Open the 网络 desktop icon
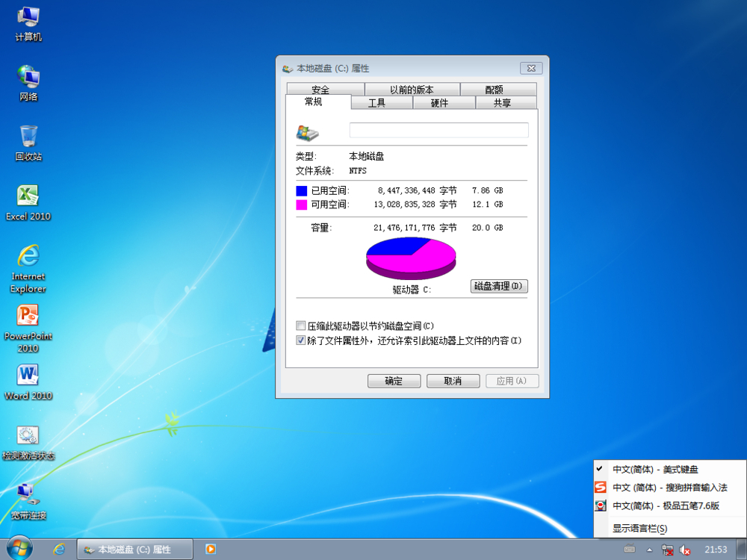 coord(28,84)
